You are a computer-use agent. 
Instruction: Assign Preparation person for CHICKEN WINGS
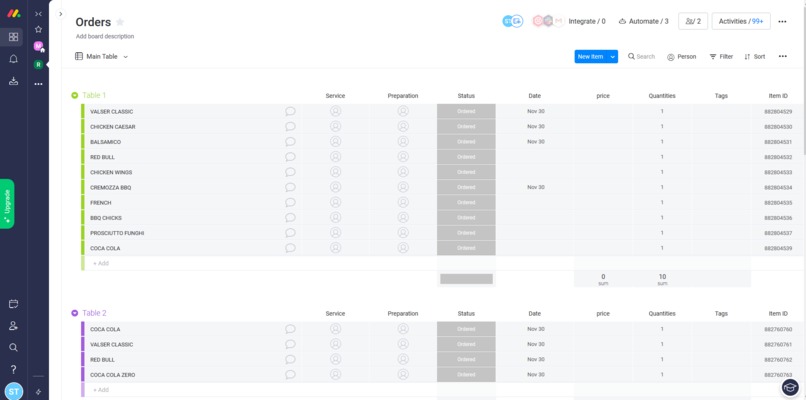click(x=403, y=172)
